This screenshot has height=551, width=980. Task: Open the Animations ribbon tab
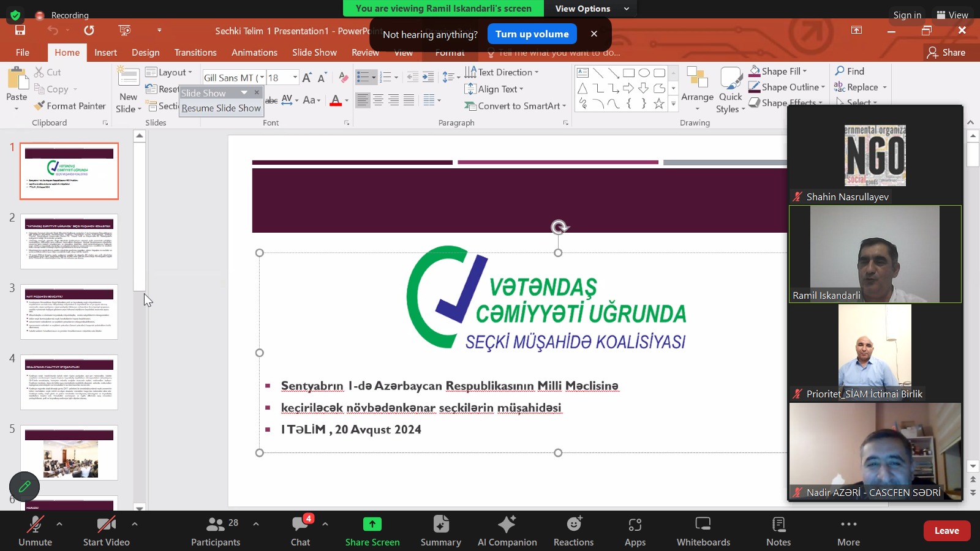coord(254,53)
